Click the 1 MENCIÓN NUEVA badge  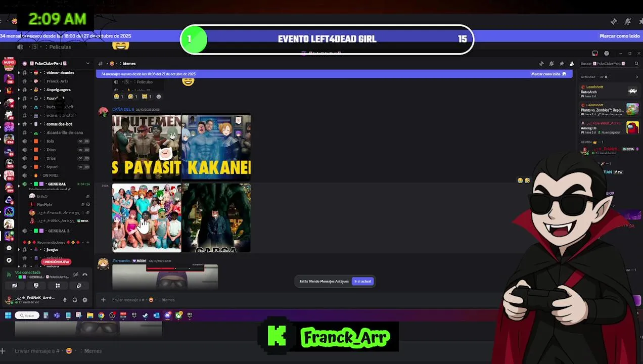click(x=56, y=262)
